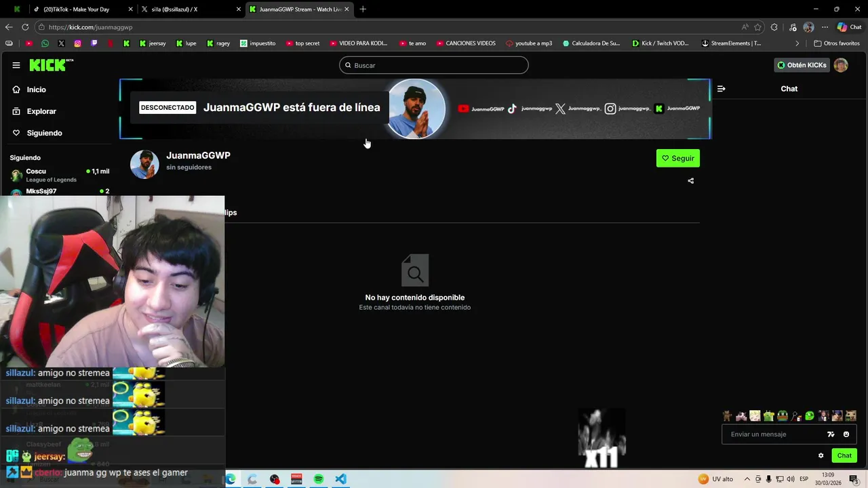
Task: Add page to favorites star icon
Action: (757, 27)
